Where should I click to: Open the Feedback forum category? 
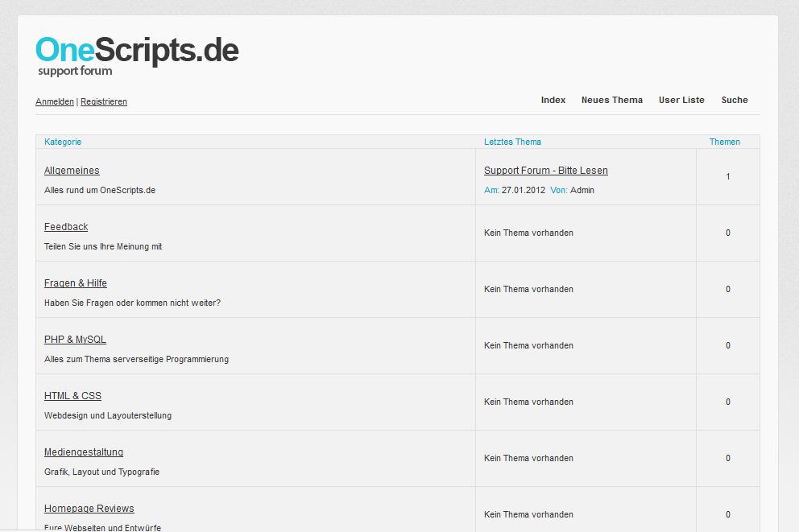click(x=66, y=226)
